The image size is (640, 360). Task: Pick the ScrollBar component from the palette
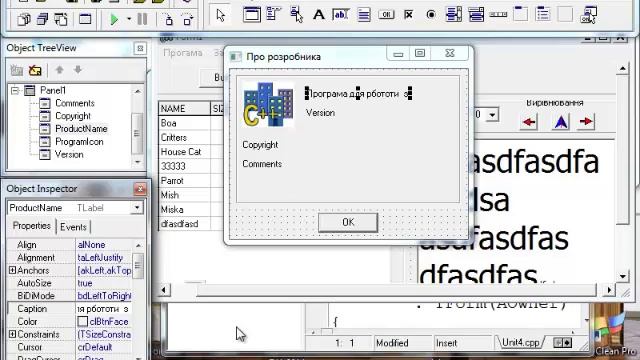(498, 15)
